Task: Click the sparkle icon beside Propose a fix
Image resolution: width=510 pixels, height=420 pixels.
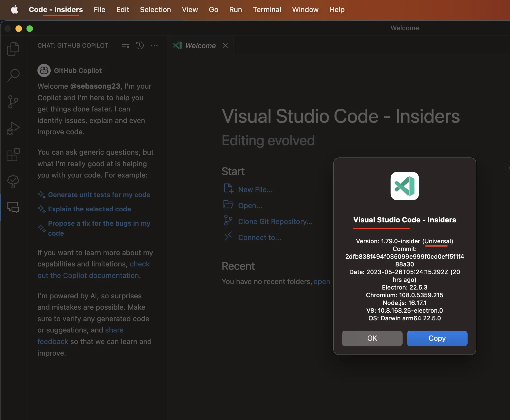Action: tap(42, 228)
